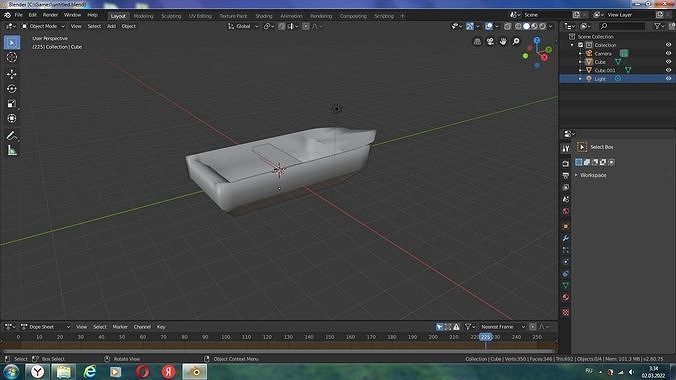
Task: Click the Scene name field
Action: [547, 15]
